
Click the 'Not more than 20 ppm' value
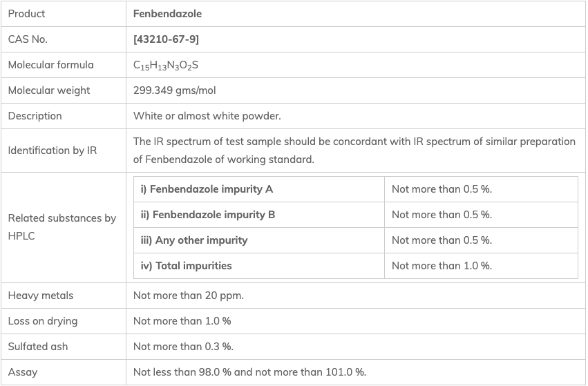(x=188, y=296)
